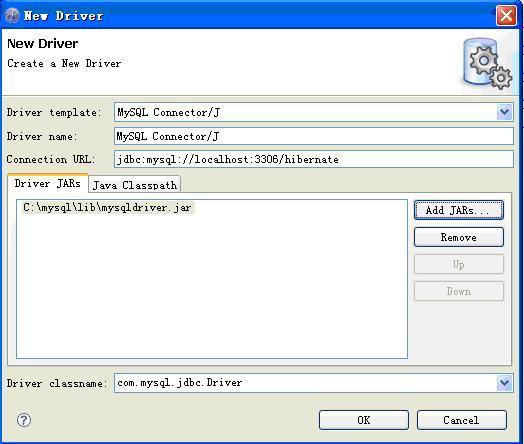Close the New Driver dialog
This screenshot has width=524, height=444.
(506, 15)
